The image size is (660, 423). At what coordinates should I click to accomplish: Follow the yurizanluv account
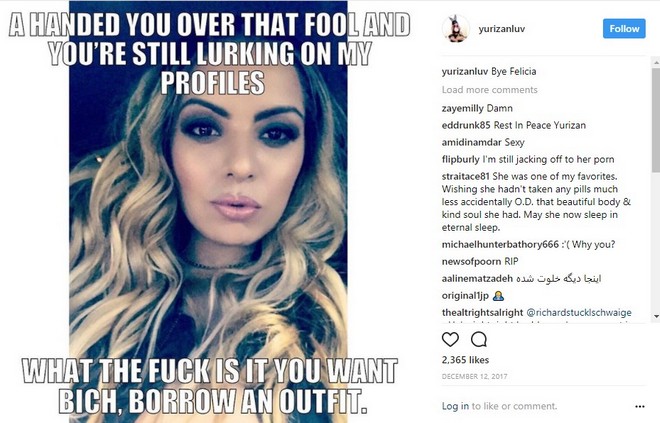coord(624,29)
